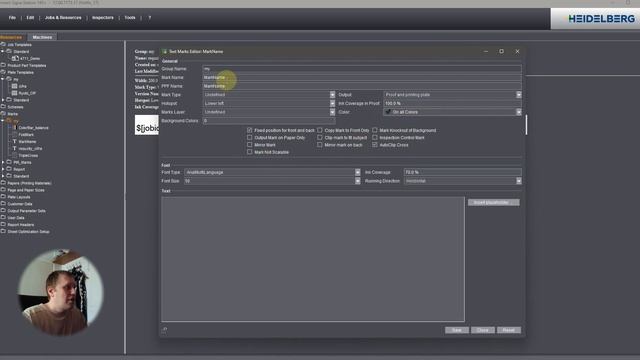Enable Mirror mark on back
The height and width of the screenshot is (360, 640).
click(320, 145)
